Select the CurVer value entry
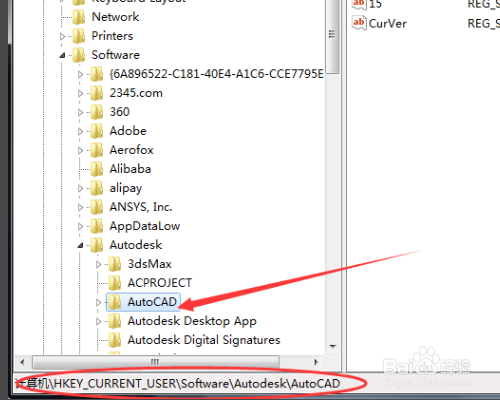This screenshot has height=400, width=500. [x=388, y=23]
